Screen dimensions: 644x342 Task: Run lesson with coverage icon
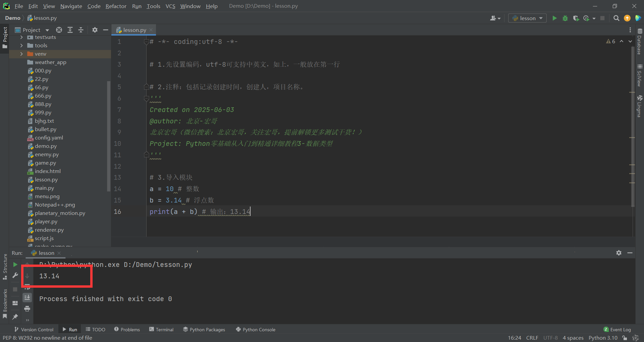point(576,18)
